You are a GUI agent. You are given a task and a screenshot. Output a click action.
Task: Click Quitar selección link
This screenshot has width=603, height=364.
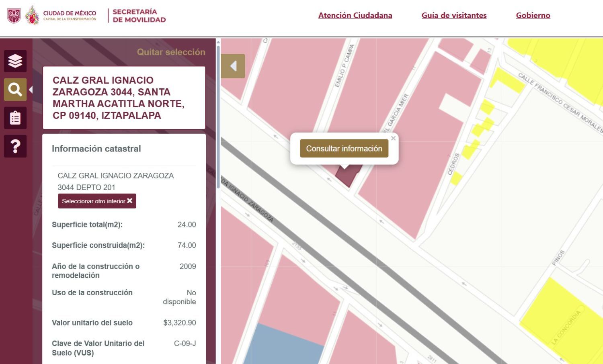171,52
